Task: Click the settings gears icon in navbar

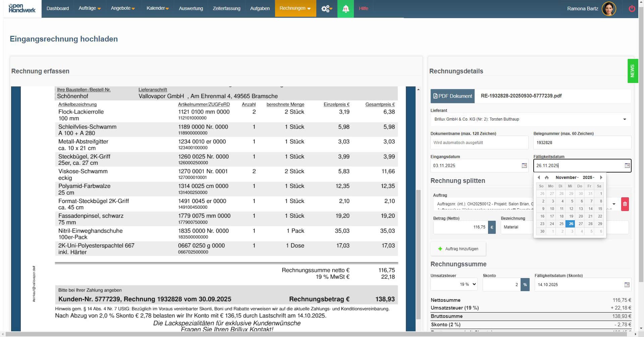Action: [x=326, y=9]
